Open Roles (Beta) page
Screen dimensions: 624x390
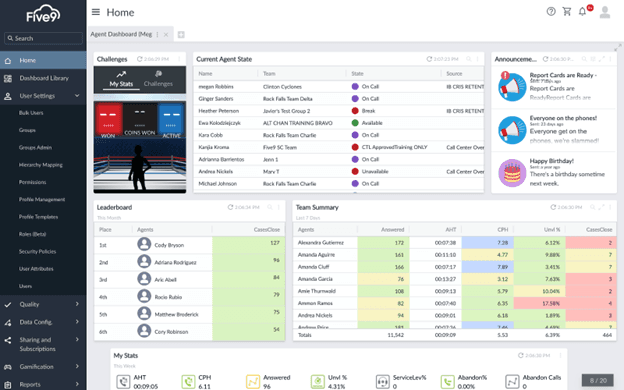pyautogui.click(x=32, y=234)
